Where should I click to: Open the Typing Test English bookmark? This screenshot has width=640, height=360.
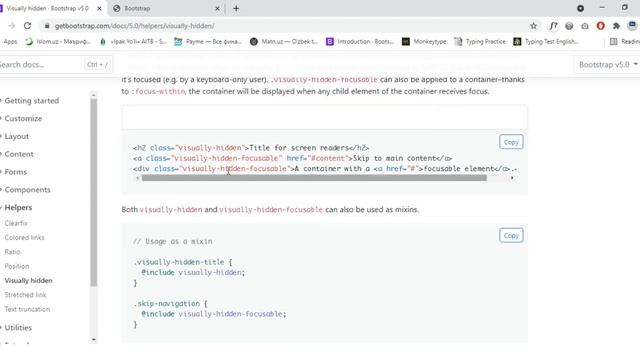(546, 42)
